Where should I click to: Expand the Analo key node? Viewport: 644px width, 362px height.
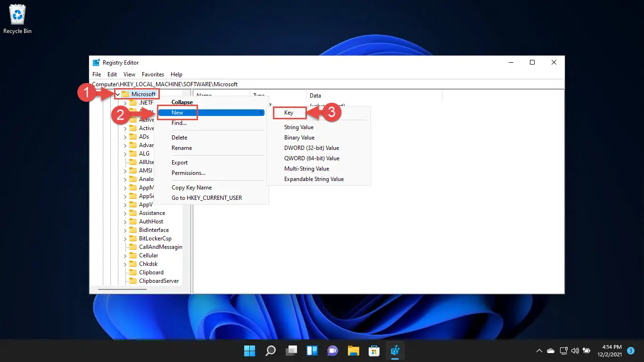125,179
